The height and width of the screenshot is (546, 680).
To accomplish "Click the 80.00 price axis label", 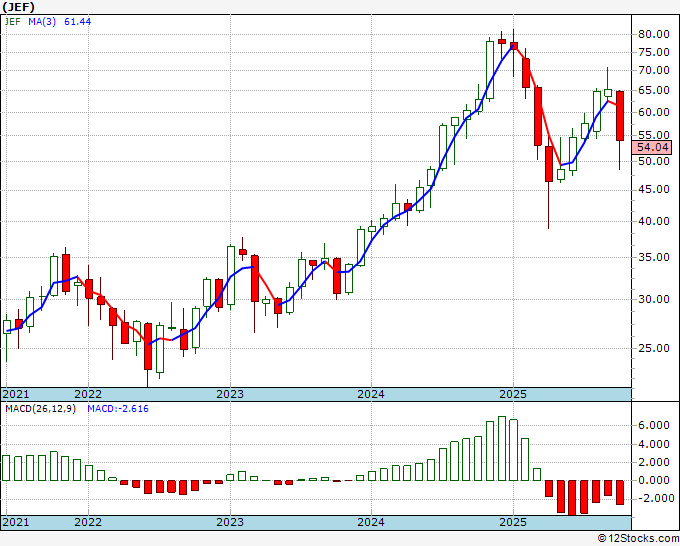I will tap(654, 34).
